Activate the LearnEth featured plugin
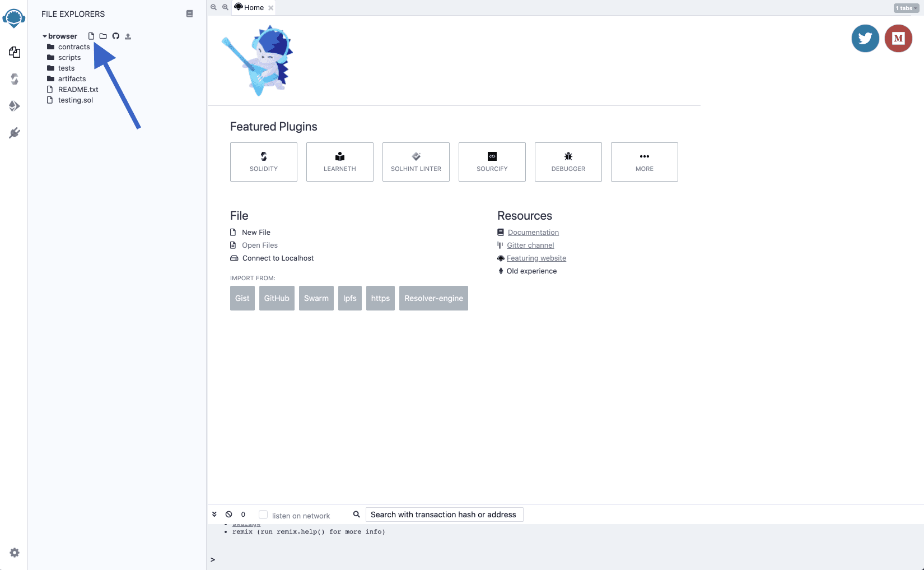 [x=340, y=162]
